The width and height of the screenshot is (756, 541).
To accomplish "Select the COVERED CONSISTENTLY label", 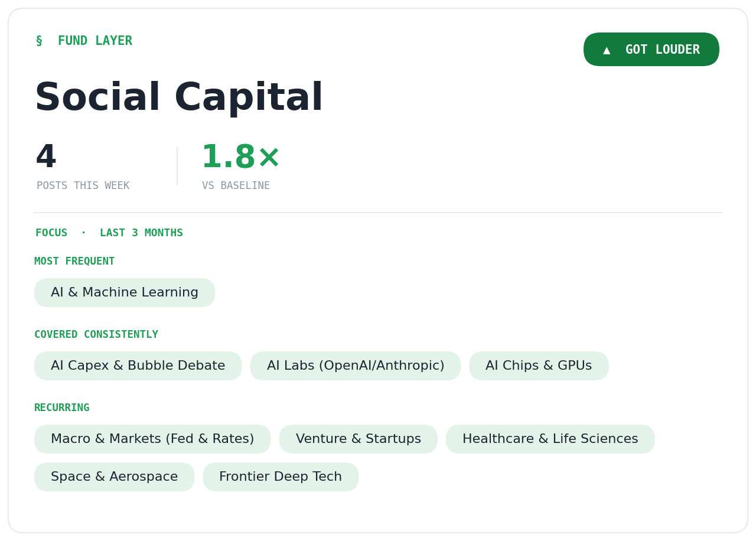I will coord(96,335).
